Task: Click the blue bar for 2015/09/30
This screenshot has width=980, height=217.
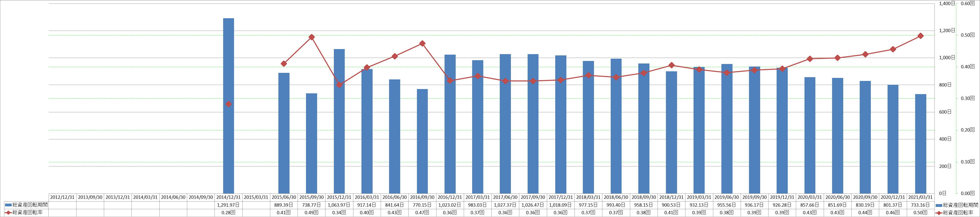Action: (x=311, y=143)
